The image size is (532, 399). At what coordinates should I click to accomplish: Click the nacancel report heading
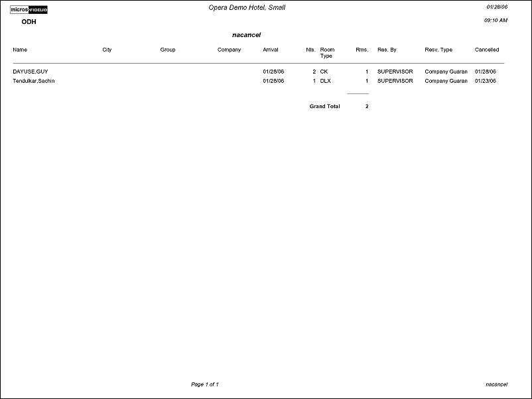(246, 34)
